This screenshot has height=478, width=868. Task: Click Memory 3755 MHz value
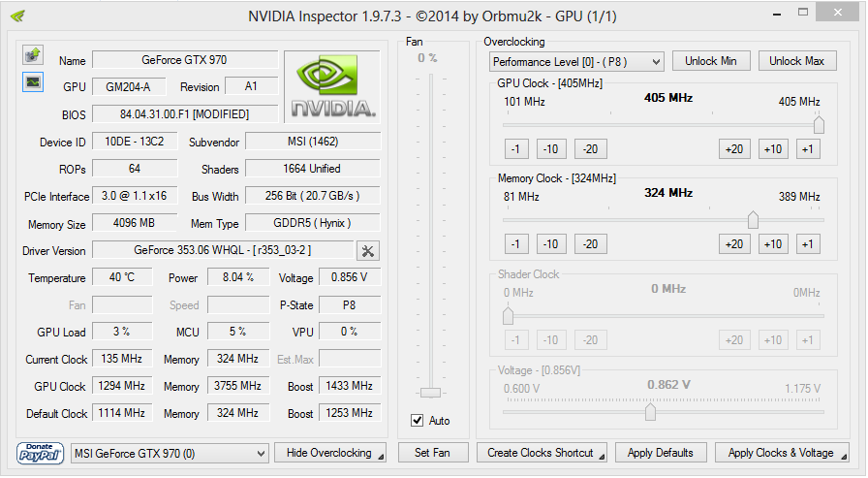click(x=238, y=386)
